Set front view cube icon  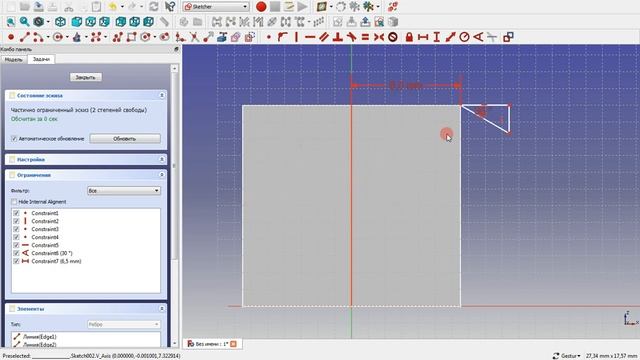click(x=77, y=22)
